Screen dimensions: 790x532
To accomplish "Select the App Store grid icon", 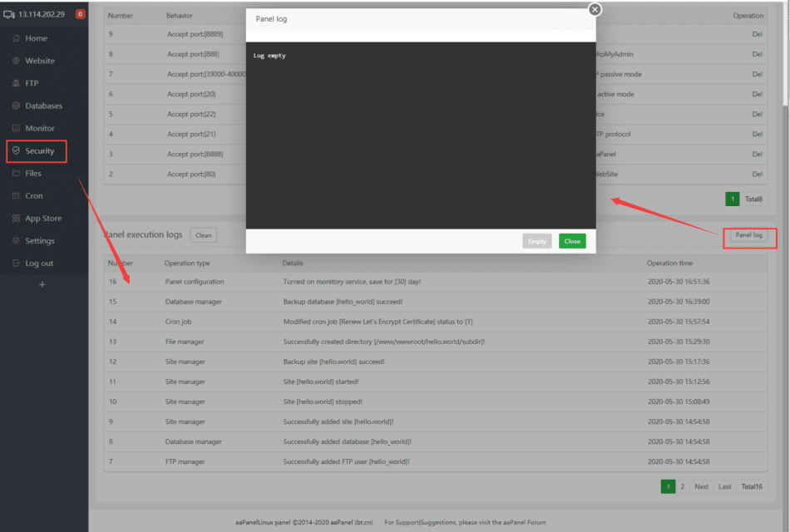I will pos(14,218).
